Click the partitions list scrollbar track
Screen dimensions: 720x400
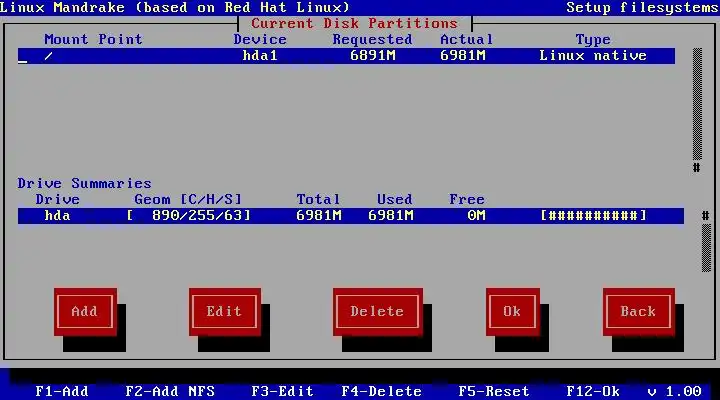click(697, 104)
